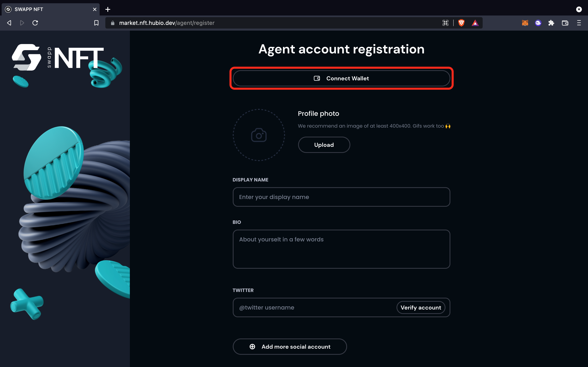
Task: Open the MetaMask fox extension
Action: pos(525,23)
